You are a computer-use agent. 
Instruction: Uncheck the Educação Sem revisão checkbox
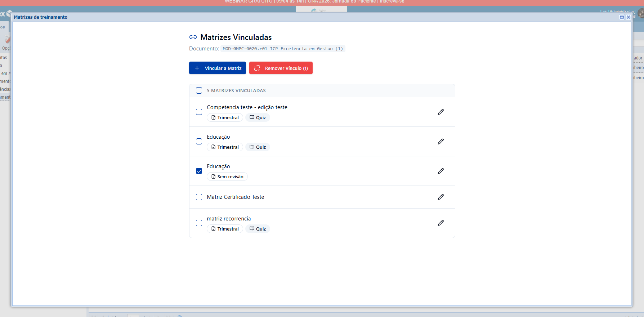199,171
